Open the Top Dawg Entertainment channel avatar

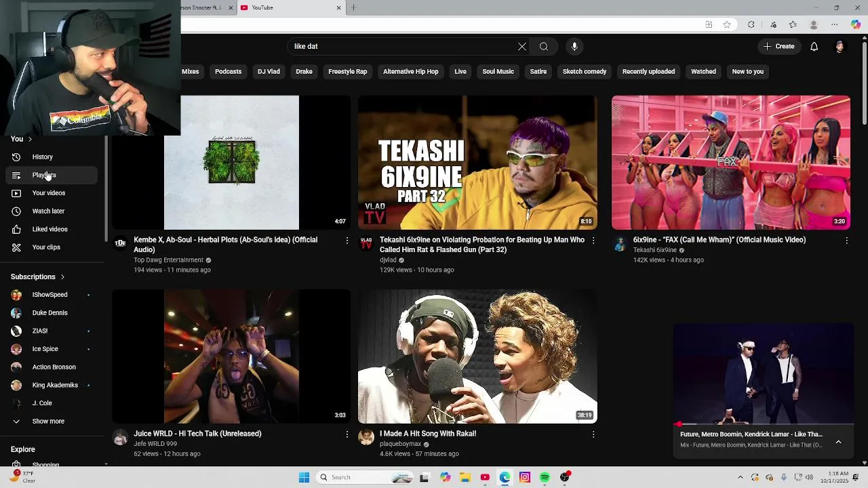point(120,243)
